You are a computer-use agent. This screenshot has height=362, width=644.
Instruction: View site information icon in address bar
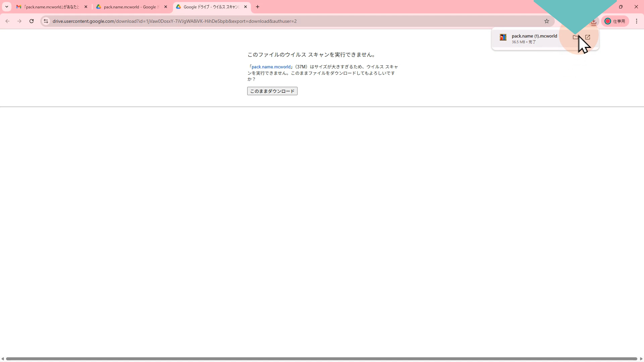(x=46, y=21)
